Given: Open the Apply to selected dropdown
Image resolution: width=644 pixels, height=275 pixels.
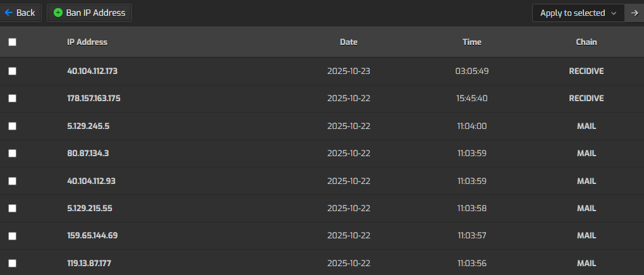Looking at the screenshot, I should pyautogui.click(x=578, y=13).
